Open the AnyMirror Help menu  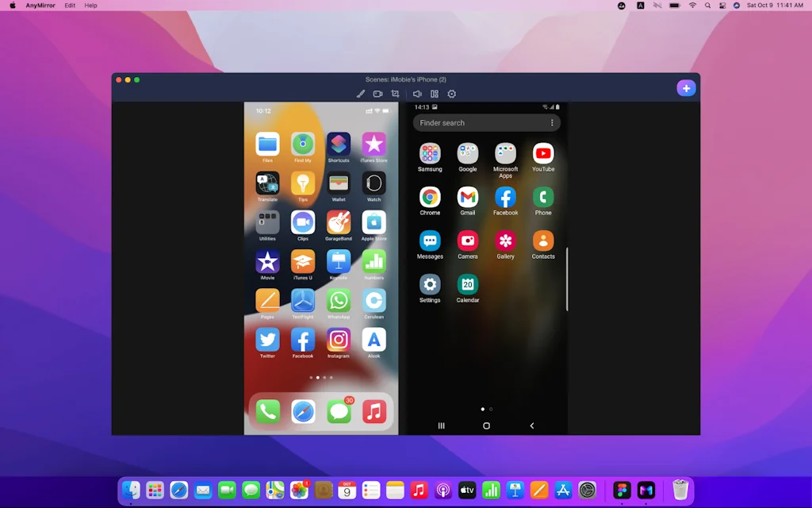pos(90,6)
